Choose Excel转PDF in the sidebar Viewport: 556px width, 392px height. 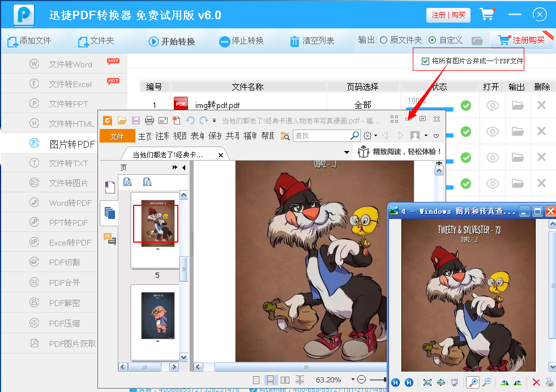pos(50,243)
